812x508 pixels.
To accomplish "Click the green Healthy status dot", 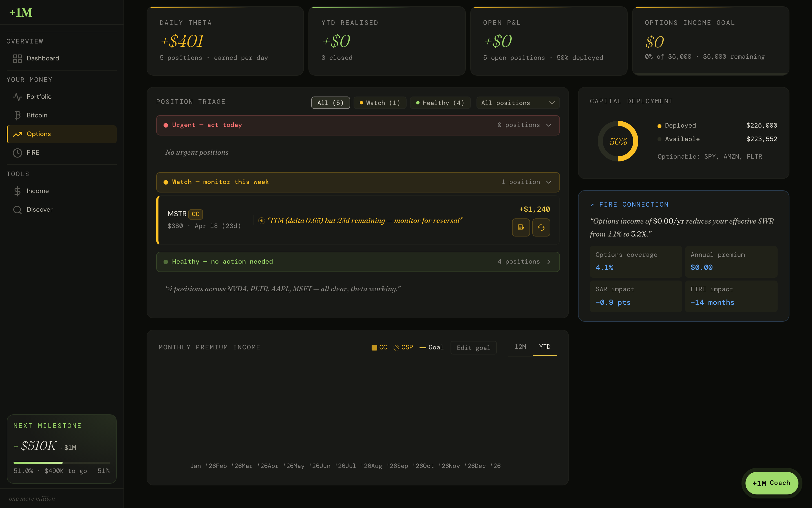I will click(x=166, y=262).
